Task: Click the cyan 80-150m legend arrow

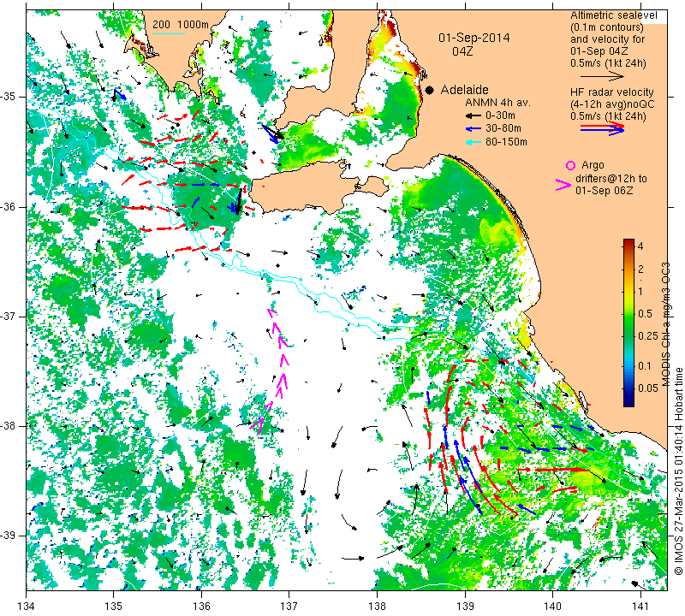Action: (x=474, y=142)
